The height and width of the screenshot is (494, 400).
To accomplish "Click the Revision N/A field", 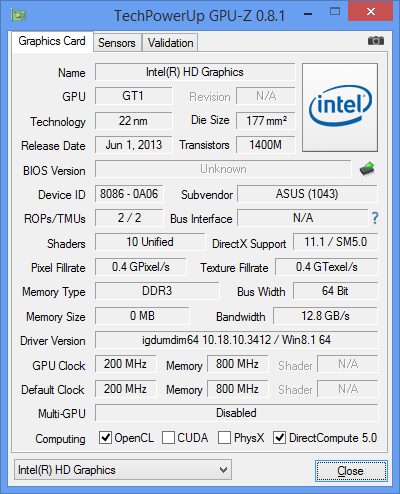I will point(266,96).
